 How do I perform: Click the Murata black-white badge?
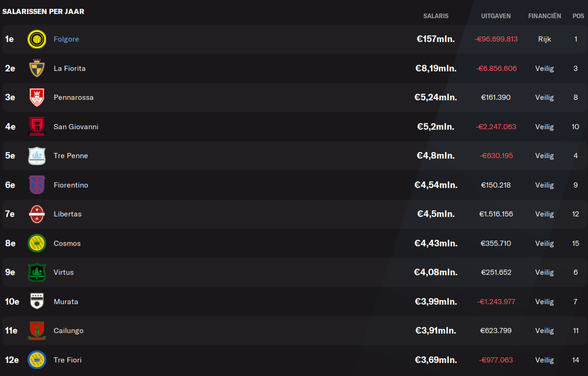point(37,301)
